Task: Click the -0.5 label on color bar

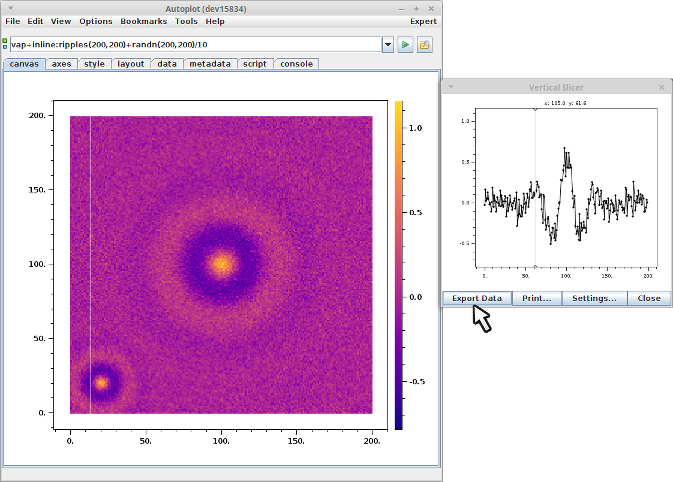Action: click(417, 382)
